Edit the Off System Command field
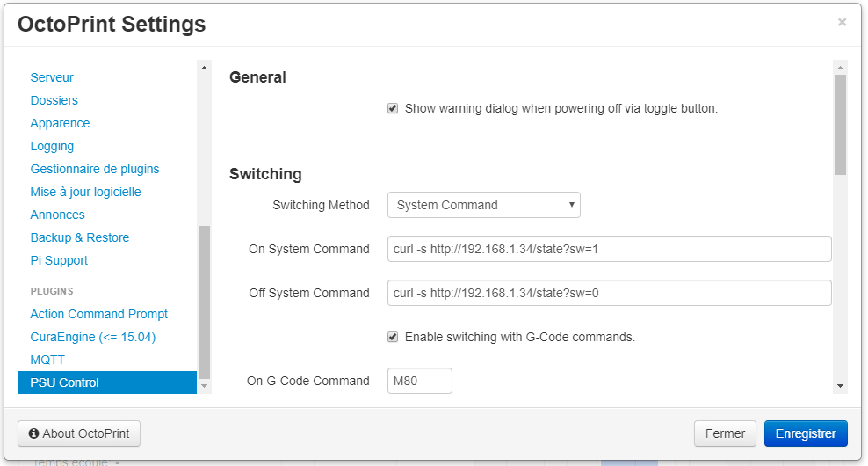This screenshot has height=466, width=868. pos(609,293)
